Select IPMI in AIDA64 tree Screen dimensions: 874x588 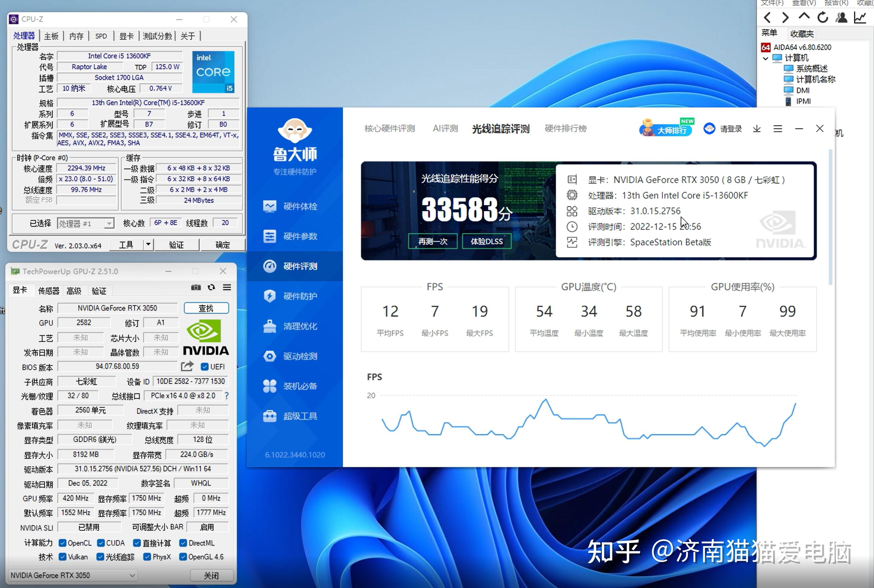[x=798, y=101]
